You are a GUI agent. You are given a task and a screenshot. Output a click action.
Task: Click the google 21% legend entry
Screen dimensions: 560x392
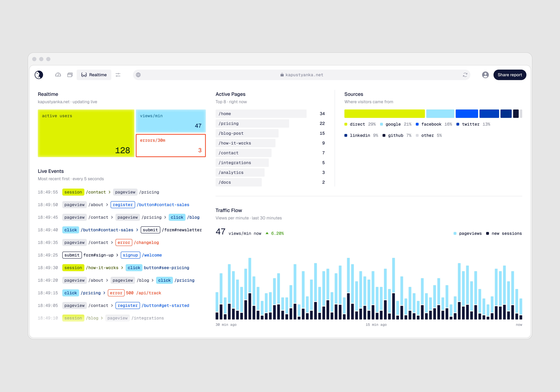396,124
